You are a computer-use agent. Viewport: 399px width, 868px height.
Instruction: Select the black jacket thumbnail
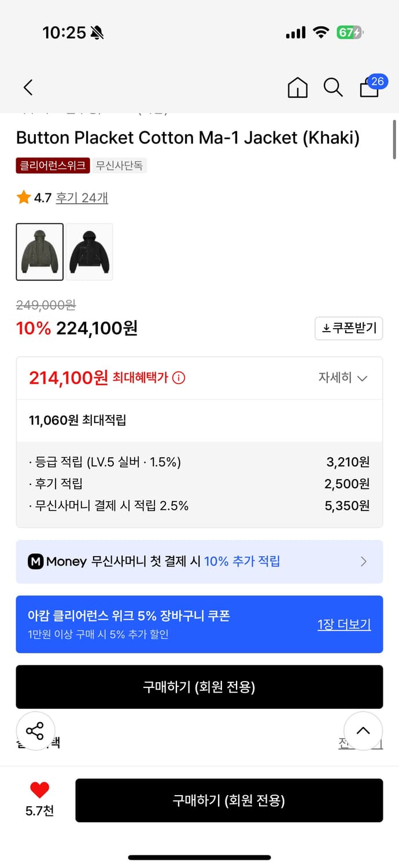89,251
